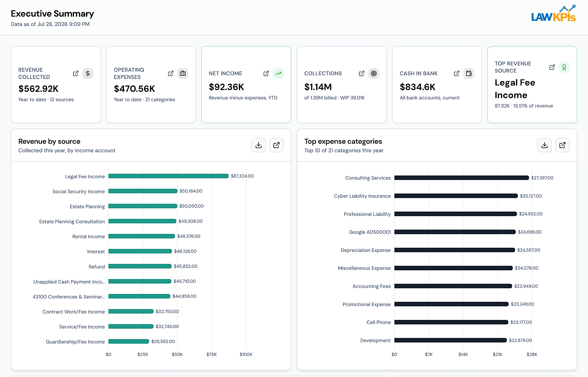
Task: Click the Google ADS00001 expense label
Action: (370, 232)
